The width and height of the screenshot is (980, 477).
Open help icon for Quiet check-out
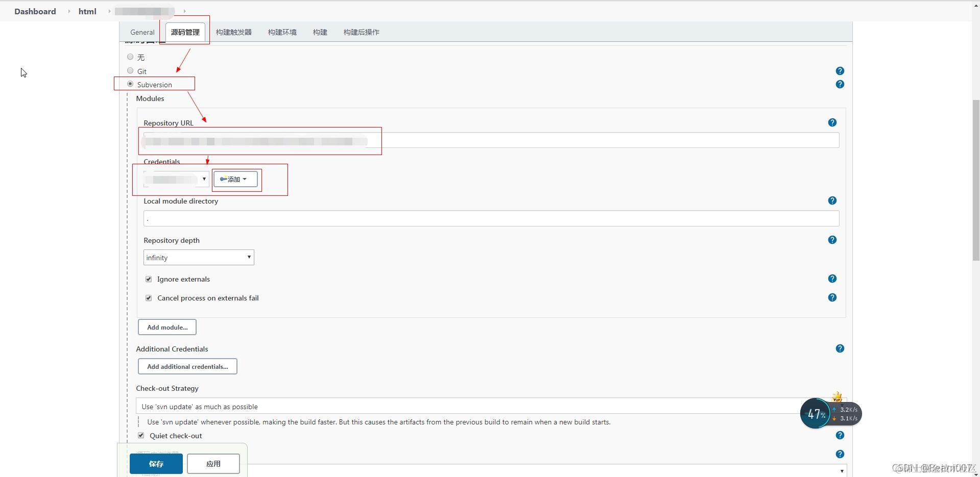coord(840,435)
